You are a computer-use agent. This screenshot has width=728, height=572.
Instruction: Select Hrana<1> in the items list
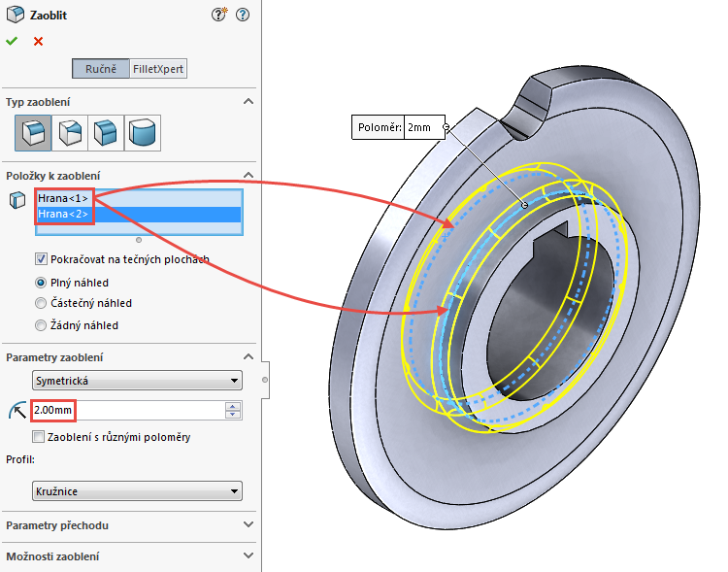coord(139,198)
